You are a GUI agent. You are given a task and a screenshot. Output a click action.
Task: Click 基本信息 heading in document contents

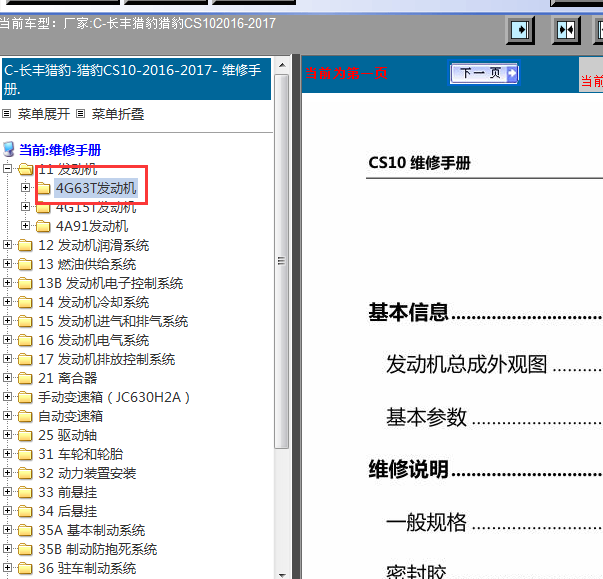[x=408, y=312]
